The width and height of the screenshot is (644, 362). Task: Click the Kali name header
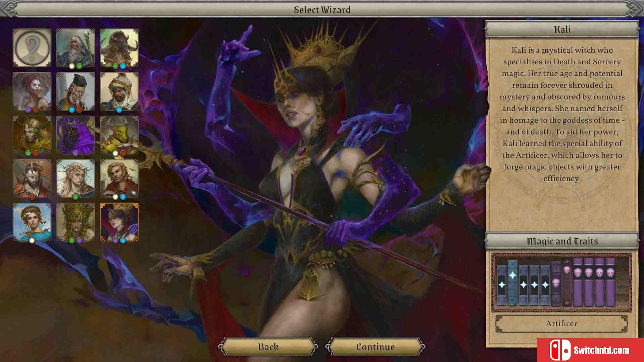point(562,29)
